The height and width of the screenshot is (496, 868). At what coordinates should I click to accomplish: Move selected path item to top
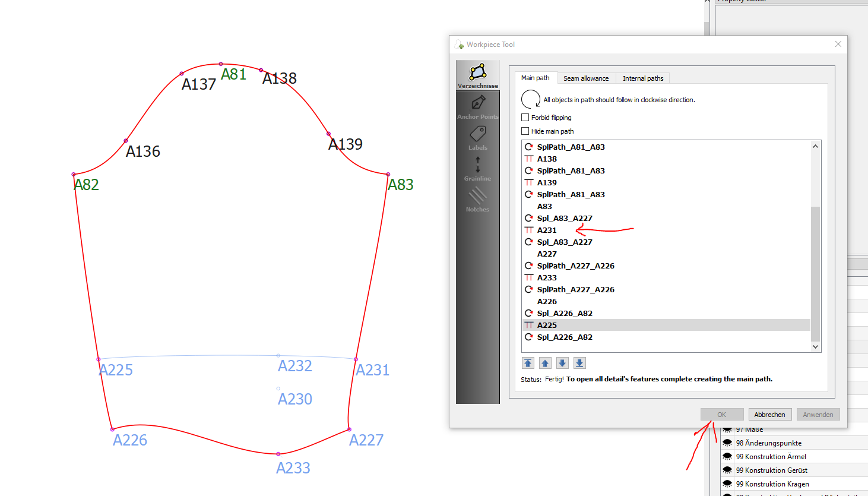tap(528, 363)
